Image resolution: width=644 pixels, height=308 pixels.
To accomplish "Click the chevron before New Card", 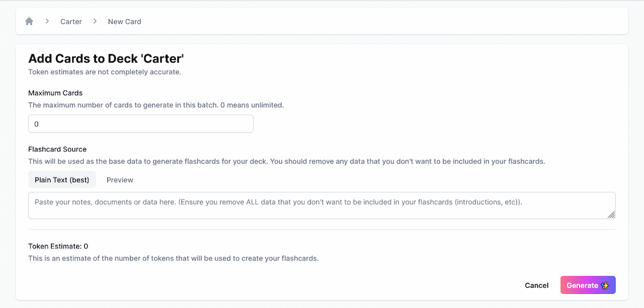I will point(95,21).
